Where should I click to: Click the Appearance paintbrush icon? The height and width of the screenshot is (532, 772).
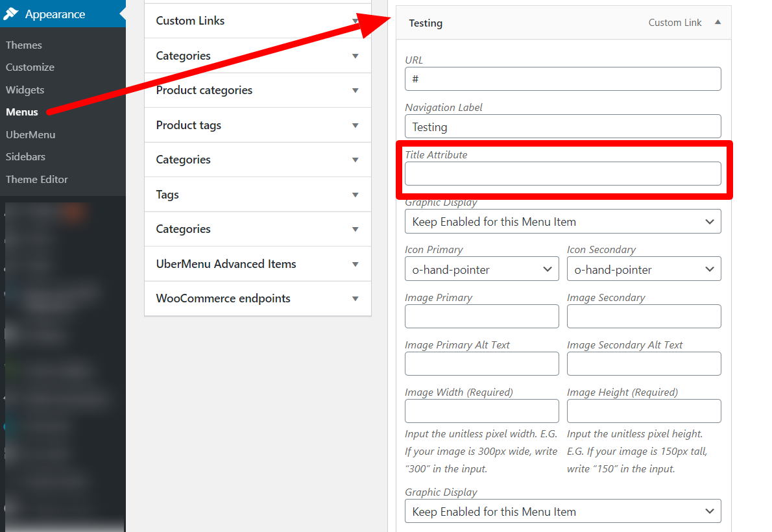(x=11, y=14)
